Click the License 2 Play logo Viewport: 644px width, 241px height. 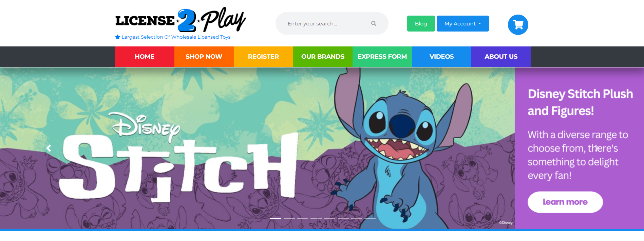click(180, 20)
